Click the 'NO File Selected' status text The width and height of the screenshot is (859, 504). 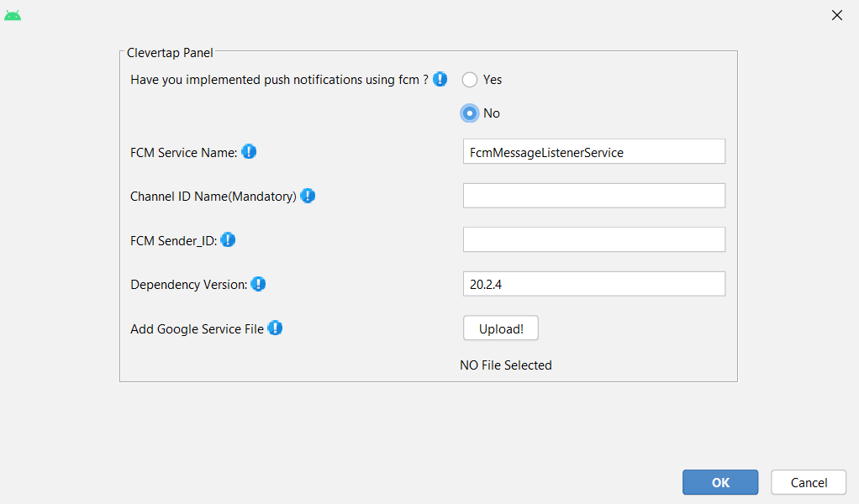pyautogui.click(x=506, y=365)
